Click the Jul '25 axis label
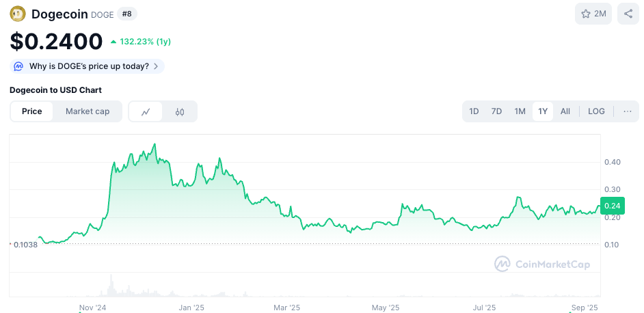This screenshot has width=644, height=313. coord(484,308)
